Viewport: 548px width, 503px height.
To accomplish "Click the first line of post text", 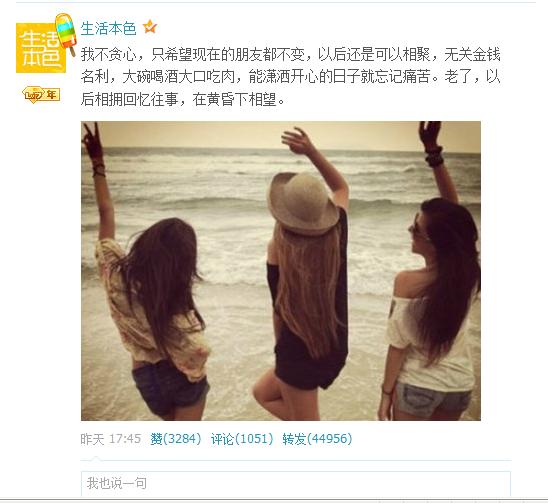I will click(290, 55).
